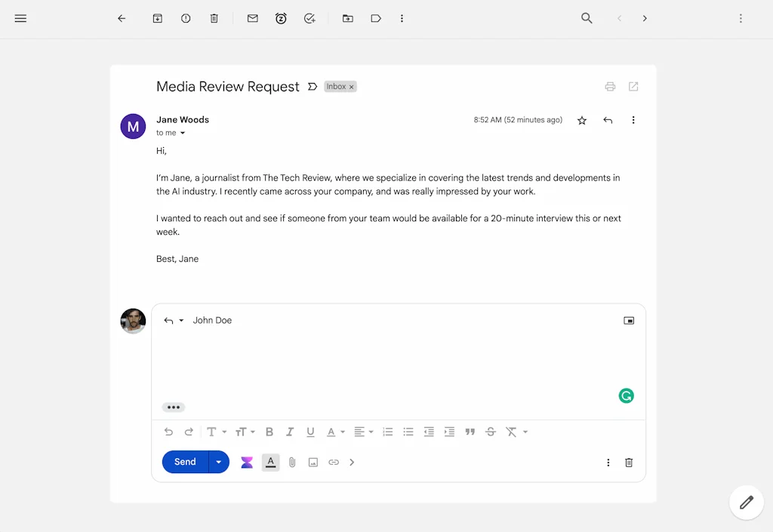Insert a link into the reply

click(334, 463)
